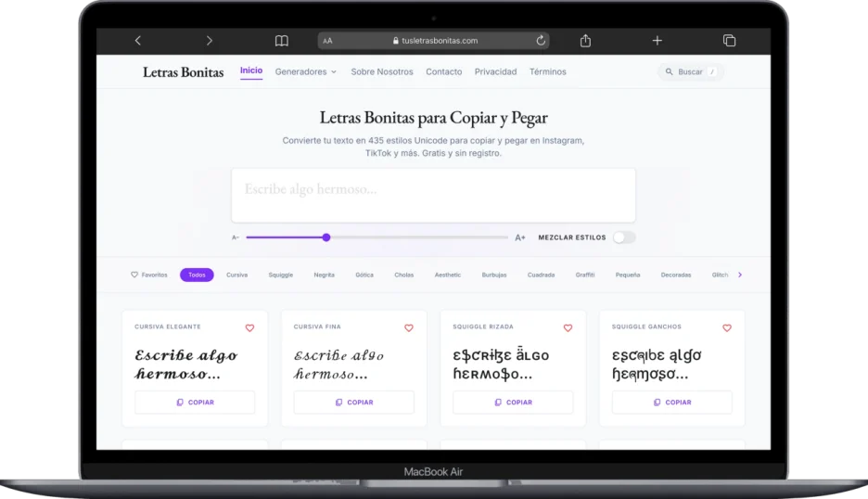Filter styles by Aesthetic

[448, 275]
